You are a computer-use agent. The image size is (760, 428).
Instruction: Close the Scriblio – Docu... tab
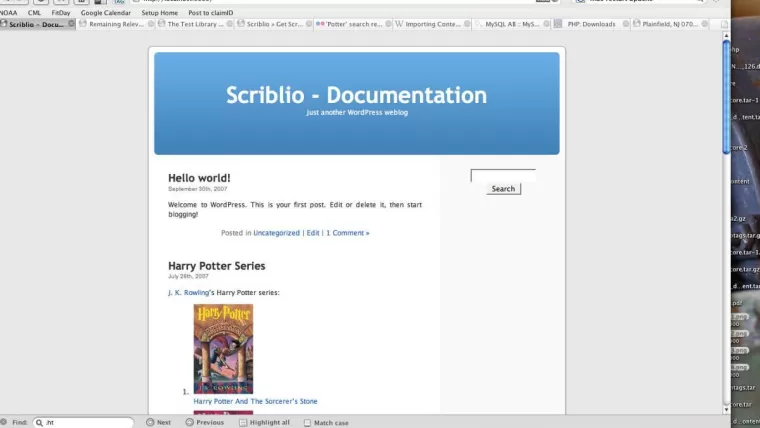tap(71, 24)
